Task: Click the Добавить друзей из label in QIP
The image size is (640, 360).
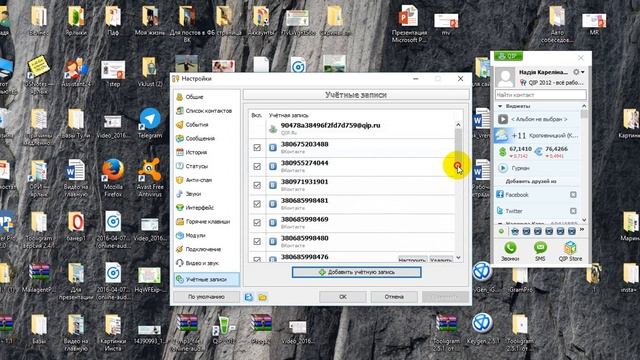Action: point(531,181)
